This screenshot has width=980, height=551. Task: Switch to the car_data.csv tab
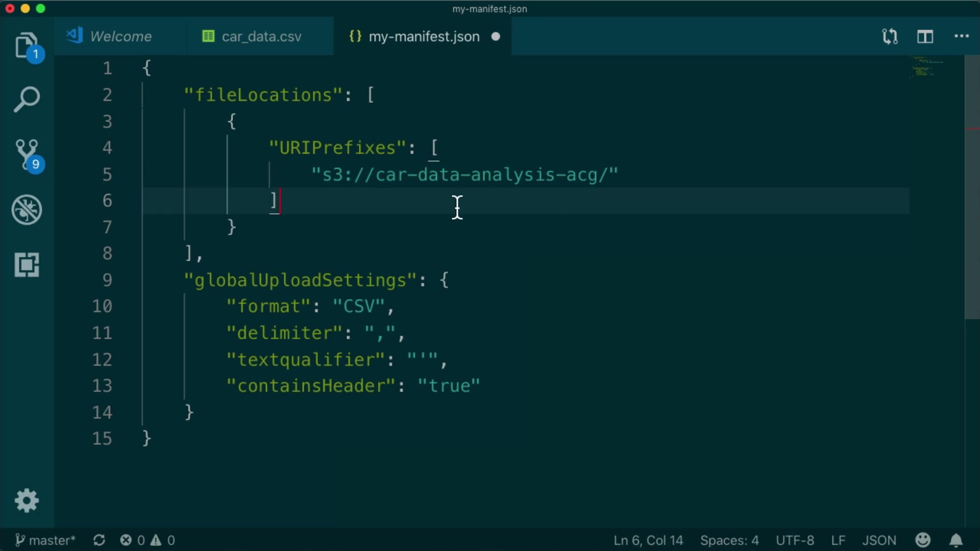pyautogui.click(x=261, y=37)
